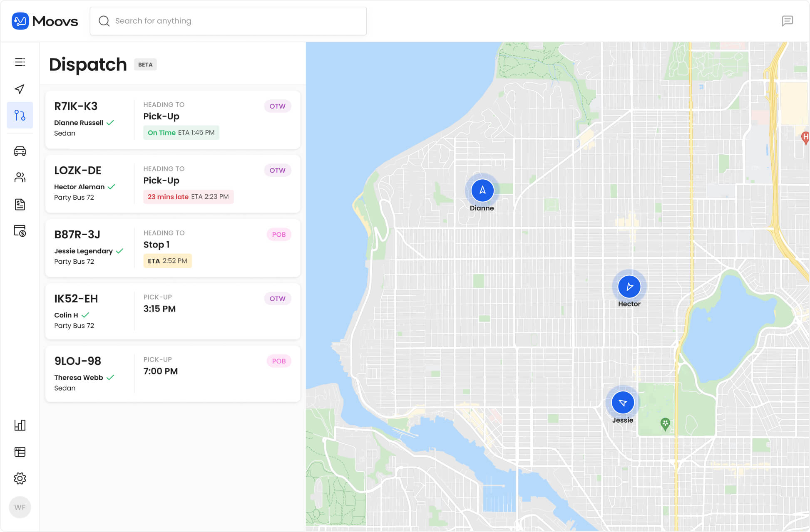The height and width of the screenshot is (532, 810).
Task: Open the website window layout icon
Action: coord(20,452)
